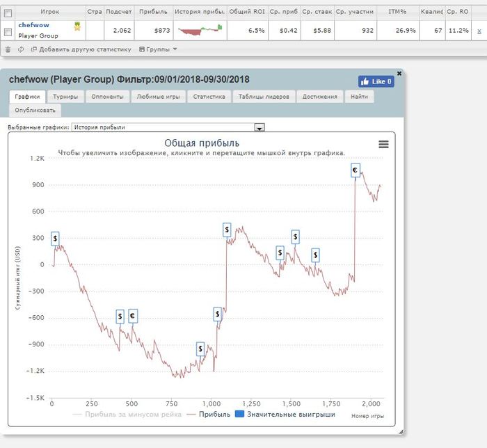Click the dollar marker near game 0
Screen dimensions: 487x448
point(55,239)
